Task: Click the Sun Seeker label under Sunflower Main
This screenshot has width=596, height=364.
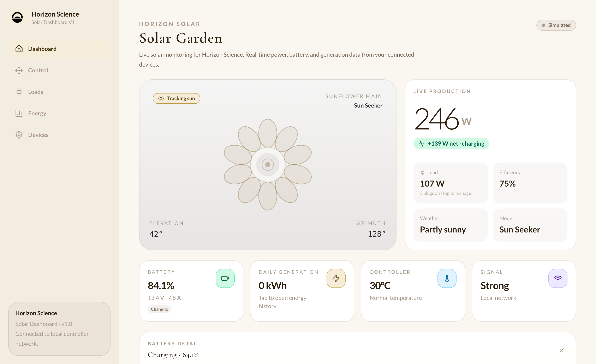Action: tap(368, 106)
